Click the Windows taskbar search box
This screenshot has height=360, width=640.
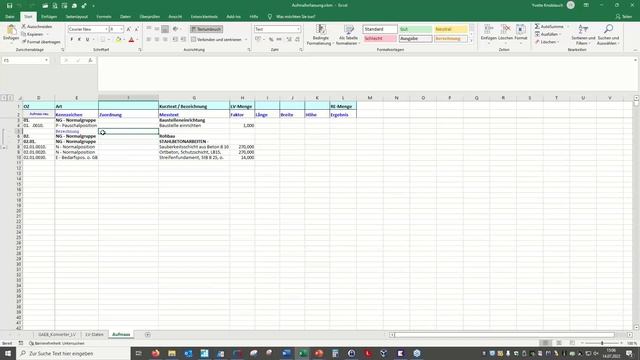pyautogui.click(x=73, y=353)
